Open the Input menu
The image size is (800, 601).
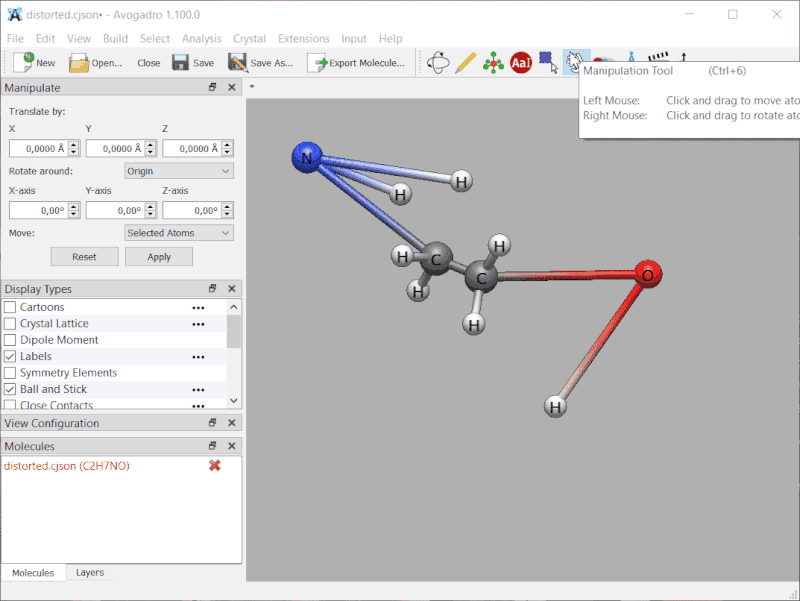coord(354,39)
